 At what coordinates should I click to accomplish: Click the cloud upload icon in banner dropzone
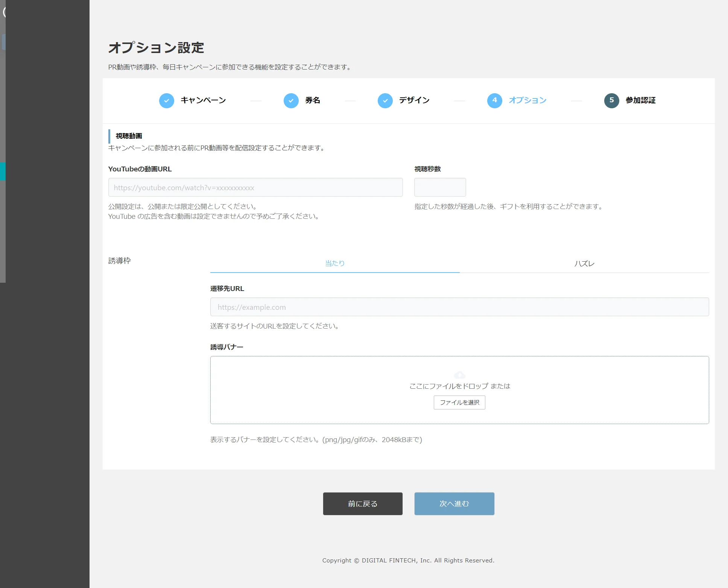pyautogui.click(x=459, y=375)
